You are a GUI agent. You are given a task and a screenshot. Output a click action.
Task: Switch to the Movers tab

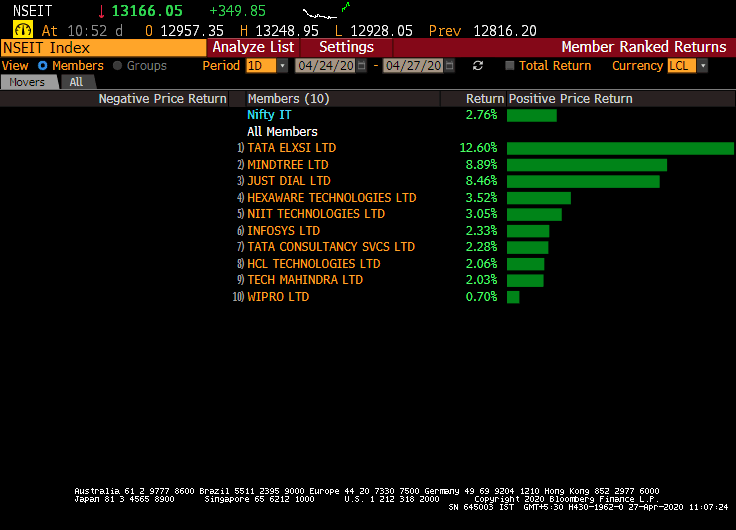coord(27,82)
